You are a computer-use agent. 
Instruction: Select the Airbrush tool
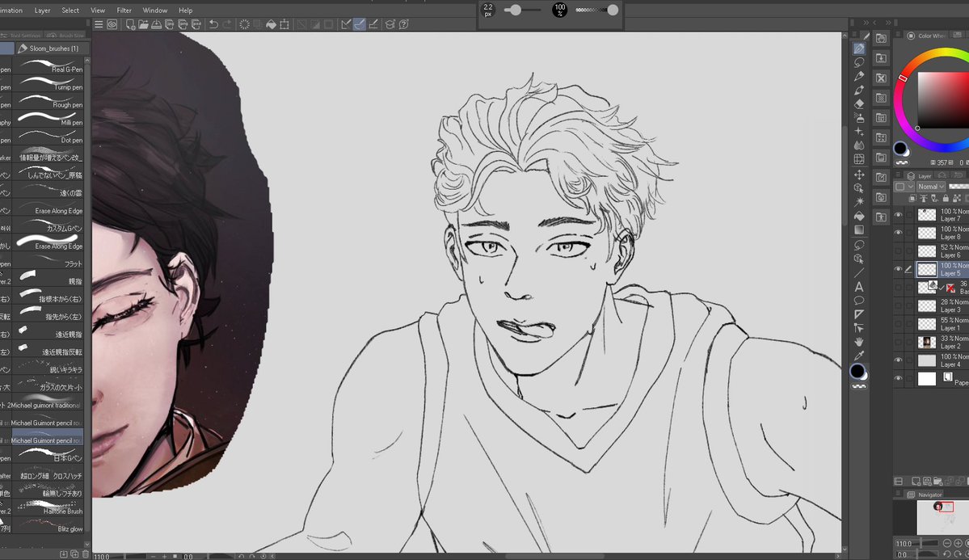coord(859,117)
